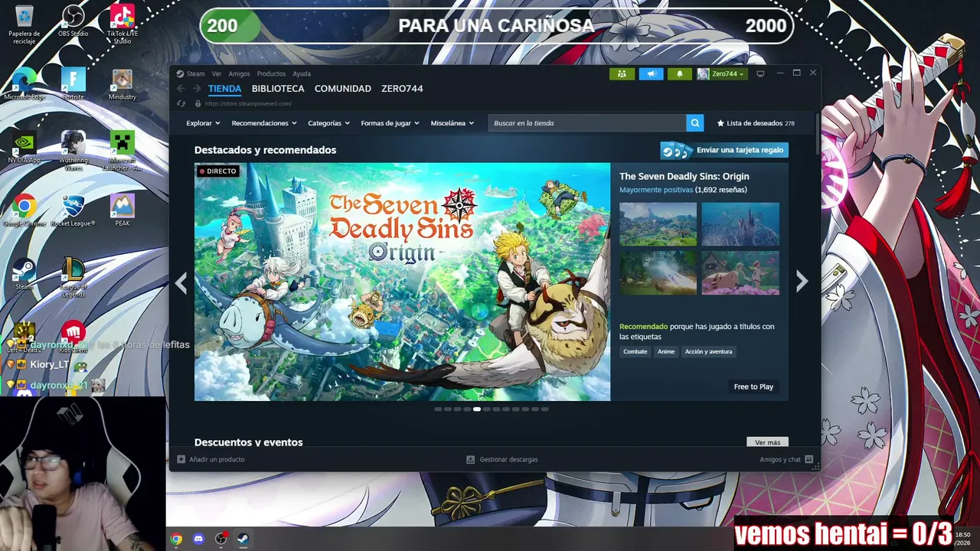Click the Buscar en la tienda search field
The width and height of the screenshot is (980, 551).
coord(587,123)
